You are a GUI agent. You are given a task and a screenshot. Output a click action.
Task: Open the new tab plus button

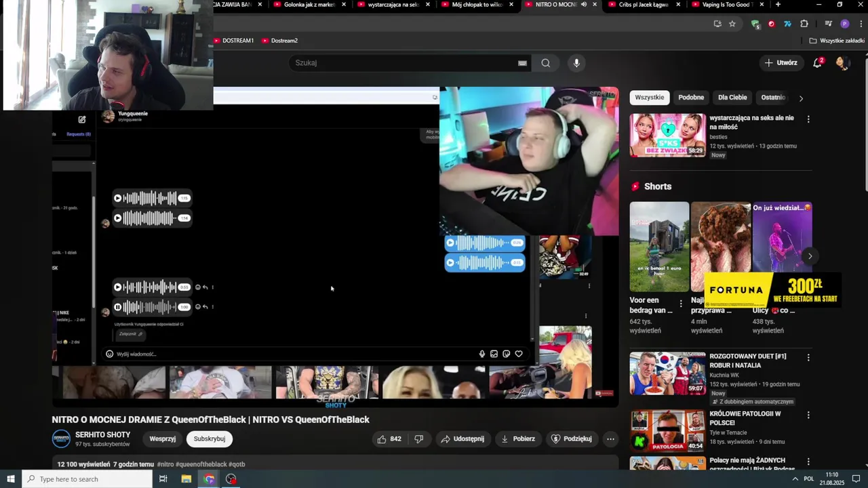click(x=778, y=5)
